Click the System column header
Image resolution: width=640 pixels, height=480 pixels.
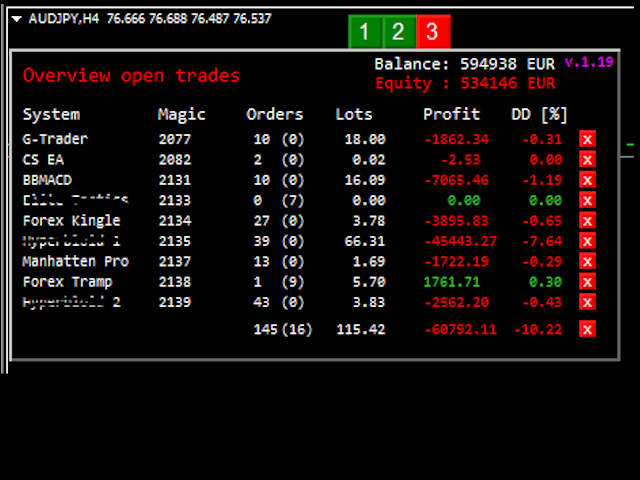coord(51,115)
